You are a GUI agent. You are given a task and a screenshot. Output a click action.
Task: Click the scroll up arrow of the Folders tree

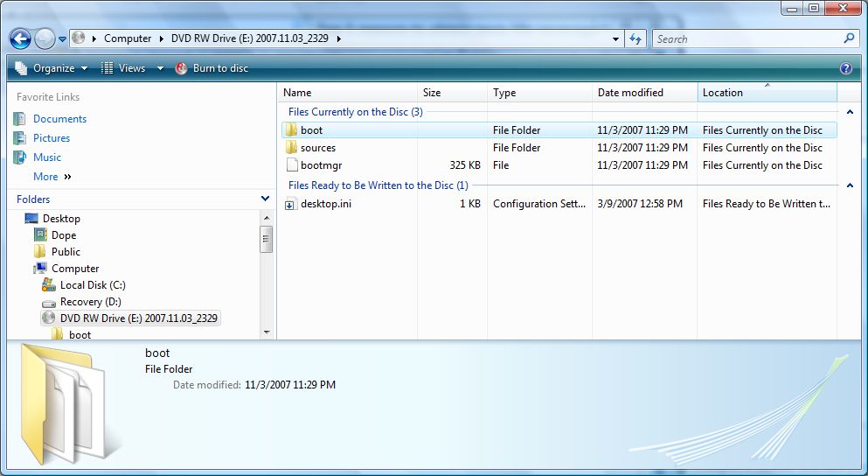coord(267,219)
